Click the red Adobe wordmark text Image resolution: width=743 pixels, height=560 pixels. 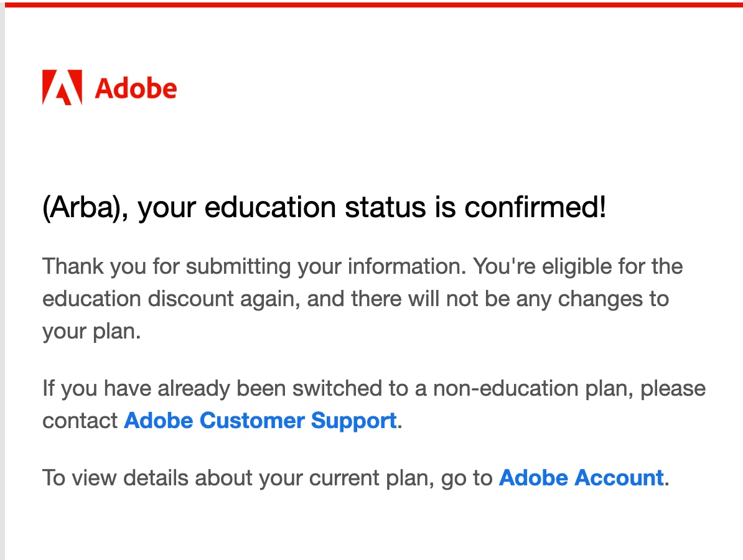[136, 88]
